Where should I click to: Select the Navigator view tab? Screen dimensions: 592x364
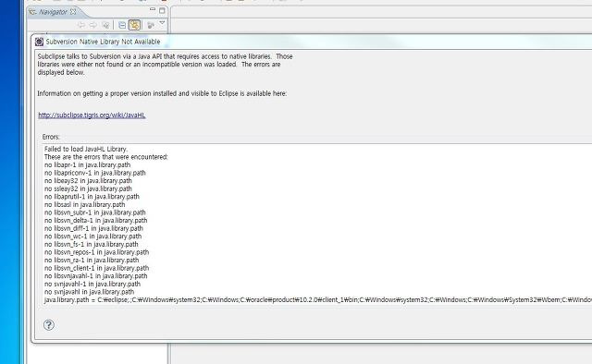click(53, 12)
